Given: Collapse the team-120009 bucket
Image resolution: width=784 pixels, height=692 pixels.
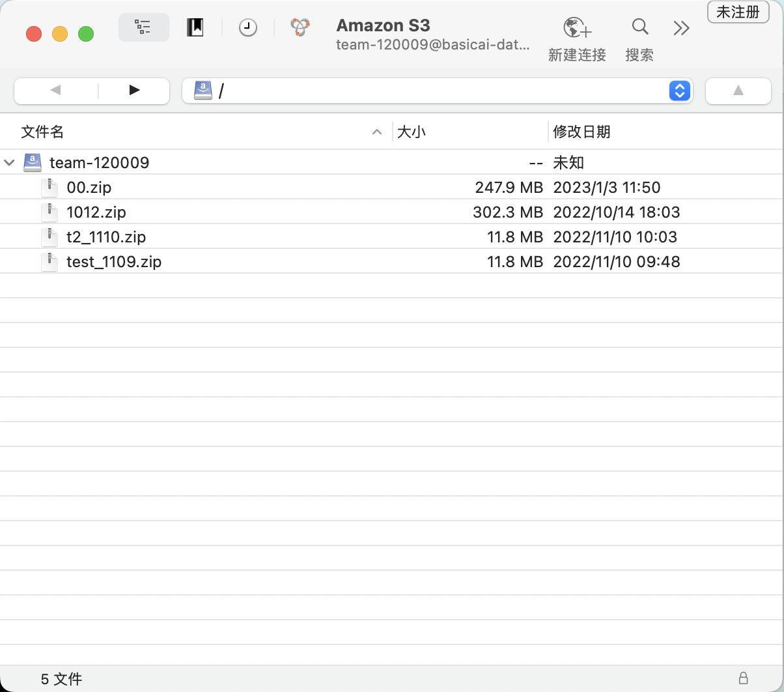Looking at the screenshot, I should tap(9, 162).
